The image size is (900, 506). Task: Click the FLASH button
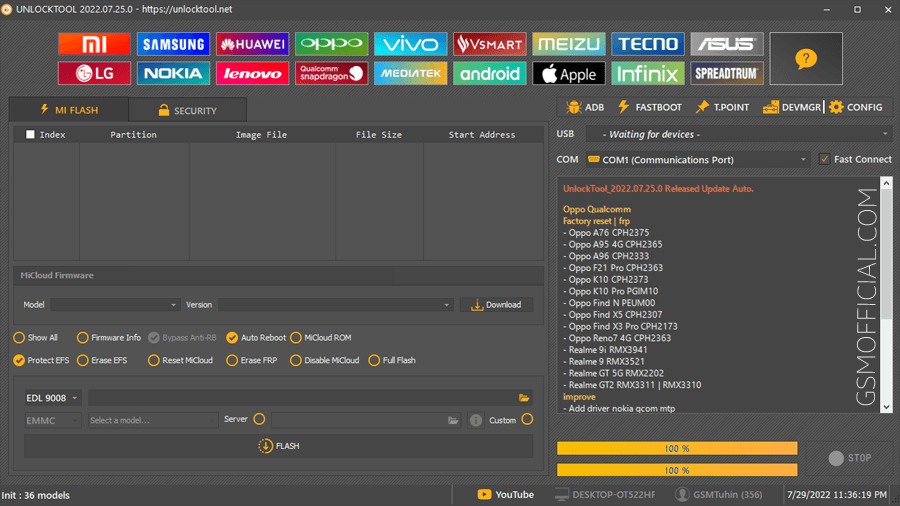click(278, 446)
